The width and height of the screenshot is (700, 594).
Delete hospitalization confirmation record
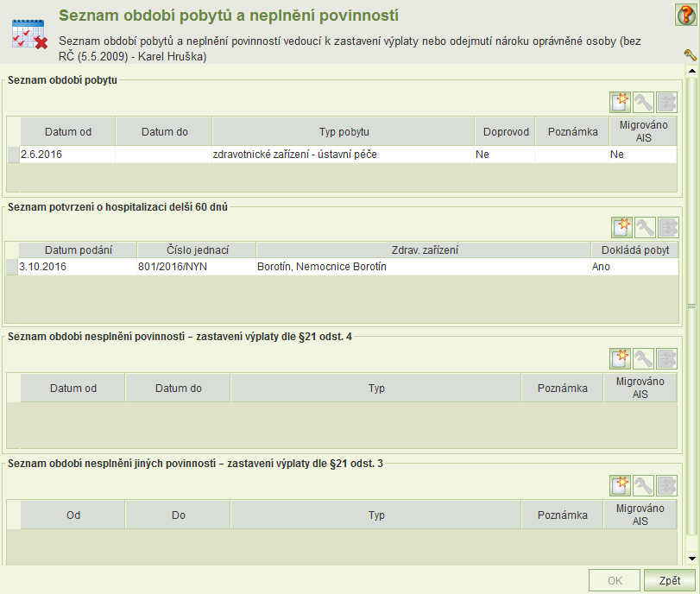click(x=668, y=228)
